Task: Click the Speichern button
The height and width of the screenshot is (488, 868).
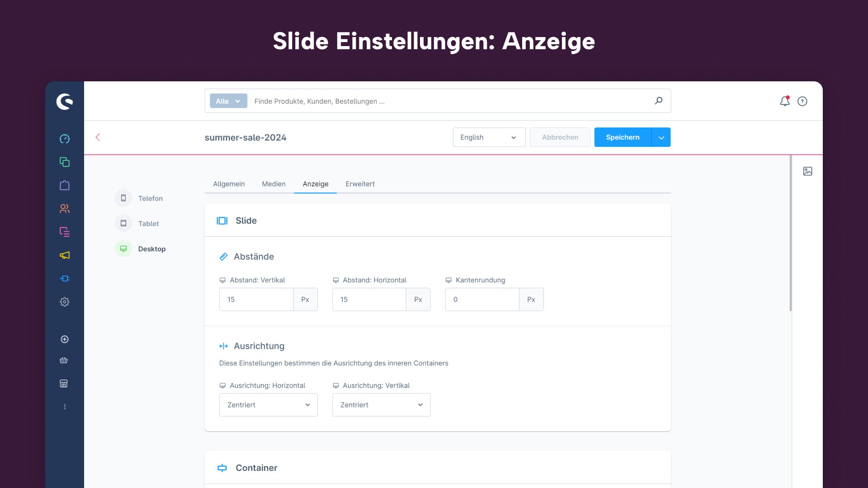Action: tap(623, 137)
